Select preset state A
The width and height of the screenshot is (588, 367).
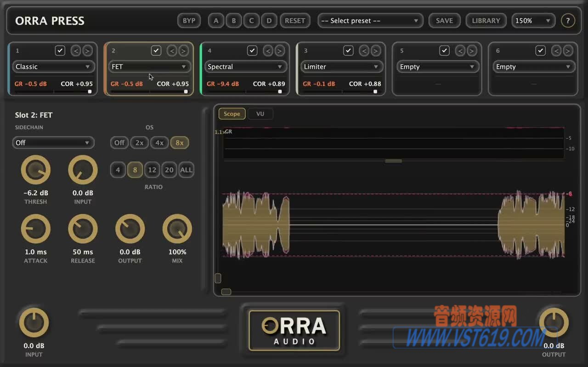point(216,21)
